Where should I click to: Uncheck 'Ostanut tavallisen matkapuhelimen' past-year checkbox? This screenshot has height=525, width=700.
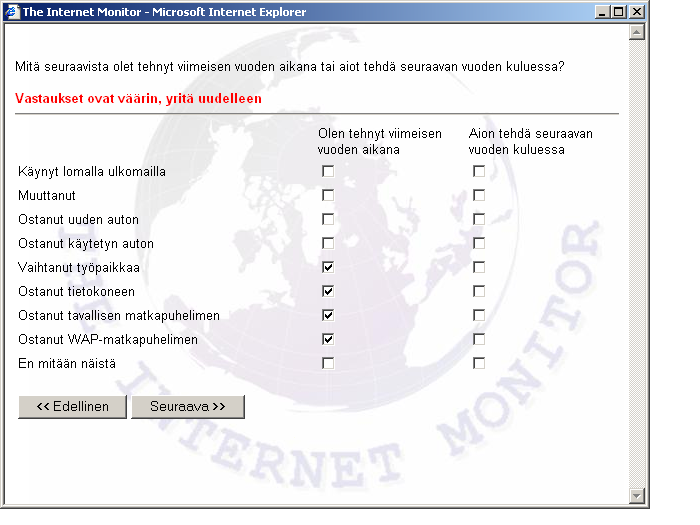pos(328,315)
